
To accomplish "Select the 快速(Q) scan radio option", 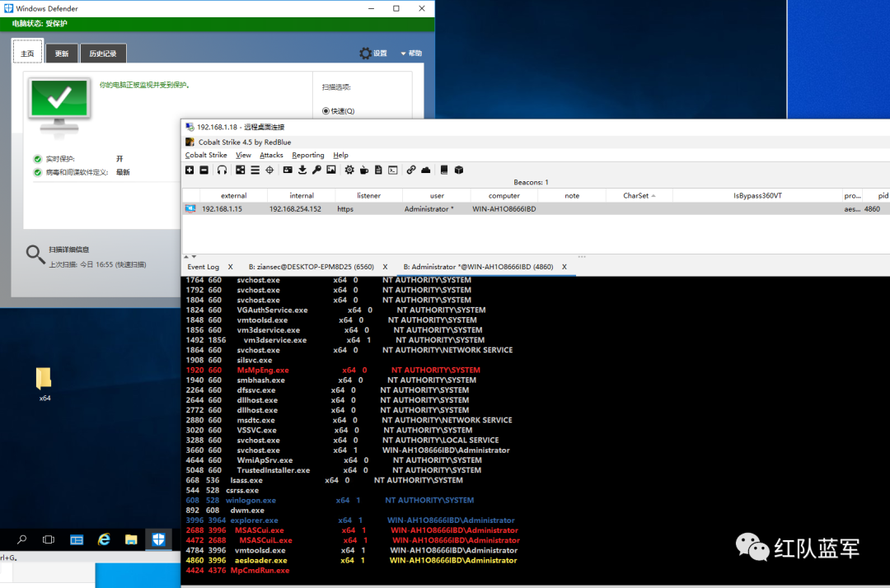I will tap(339, 111).
